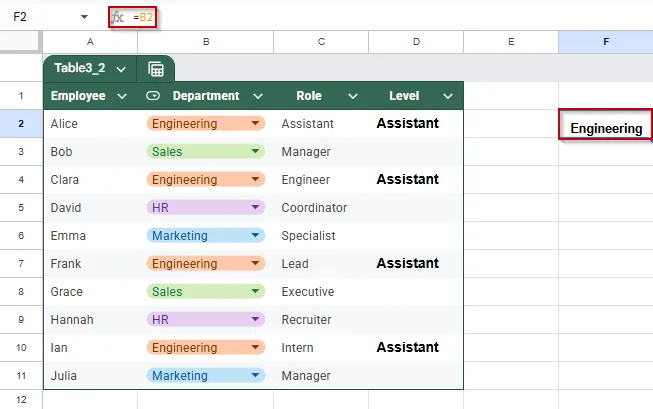Select column A header
This screenshot has width=653, height=409.
[x=90, y=42]
